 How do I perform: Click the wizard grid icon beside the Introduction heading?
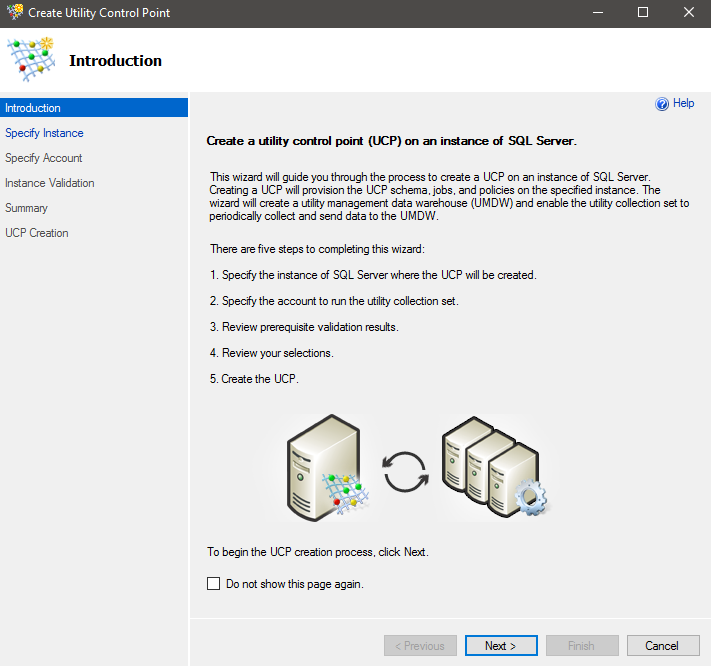[x=31, y=60]
